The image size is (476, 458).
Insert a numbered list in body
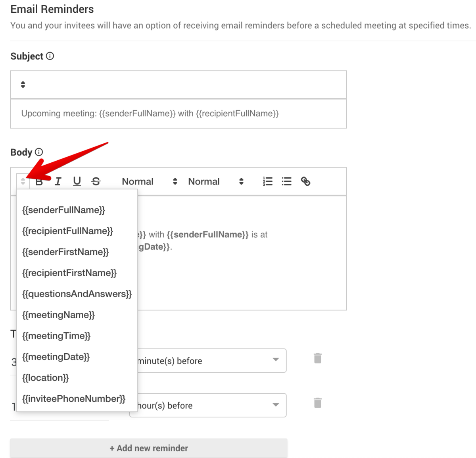pyautogui.click(x=268, y=181)
